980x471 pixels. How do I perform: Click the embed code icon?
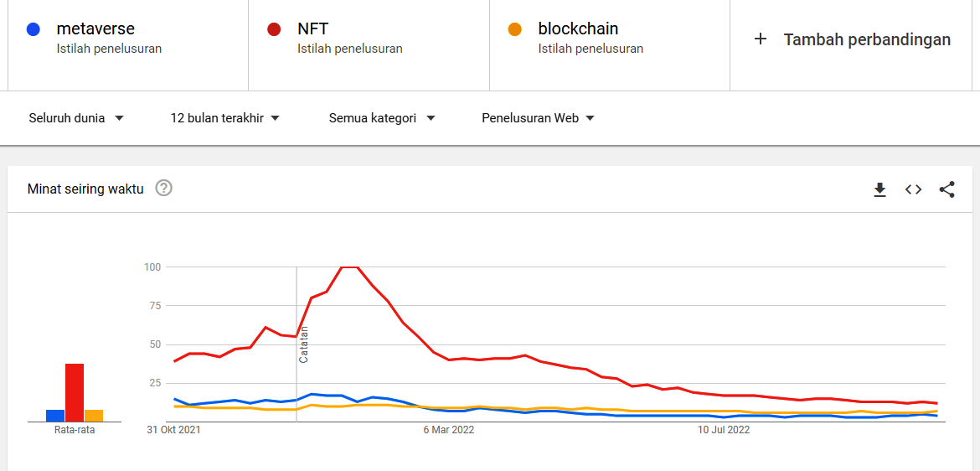point(913,189)
